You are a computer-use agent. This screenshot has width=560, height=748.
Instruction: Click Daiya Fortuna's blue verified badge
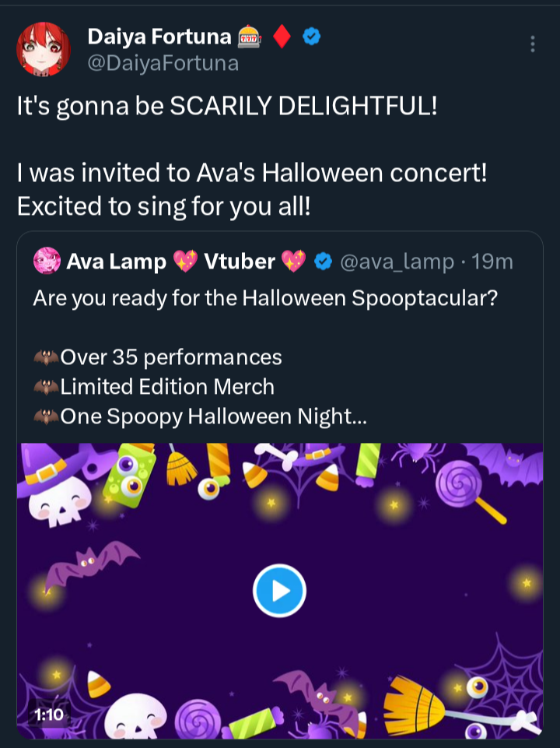pos(311,36)
